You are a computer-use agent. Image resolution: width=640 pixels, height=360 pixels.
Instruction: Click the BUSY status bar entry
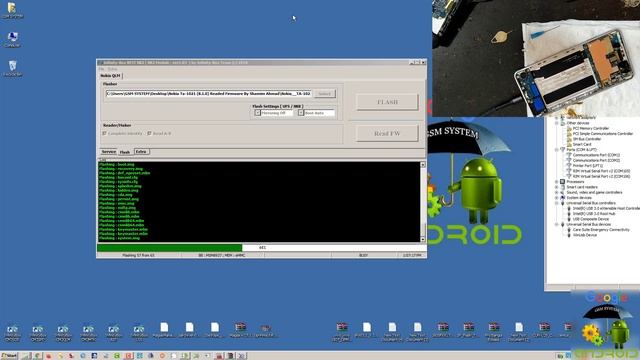pyautogui.click(x=363, y=256)
